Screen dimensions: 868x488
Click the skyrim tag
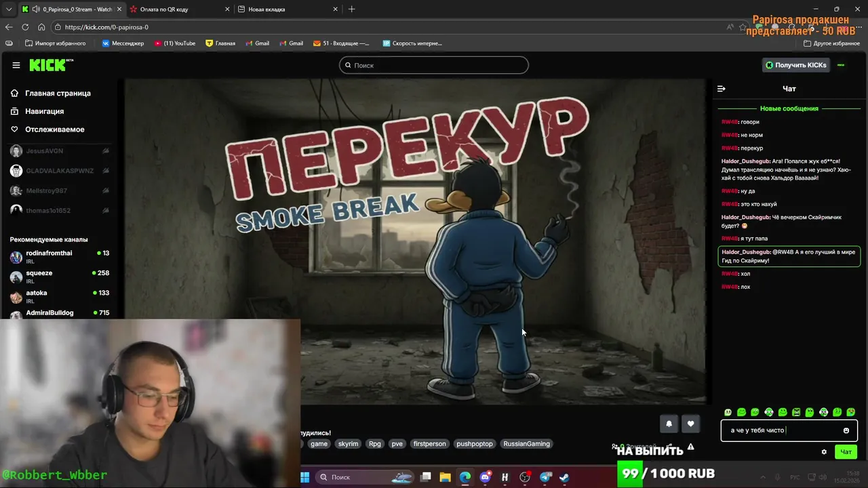pos(348,444)
